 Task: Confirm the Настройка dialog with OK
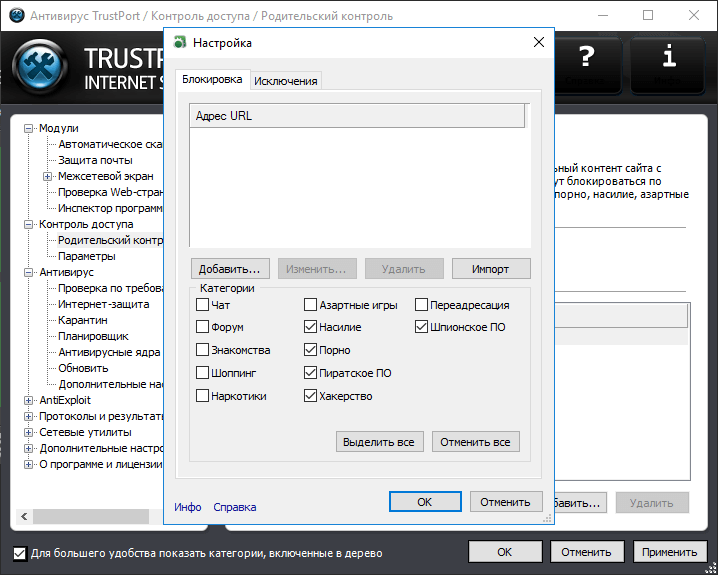tap(425, 502)
